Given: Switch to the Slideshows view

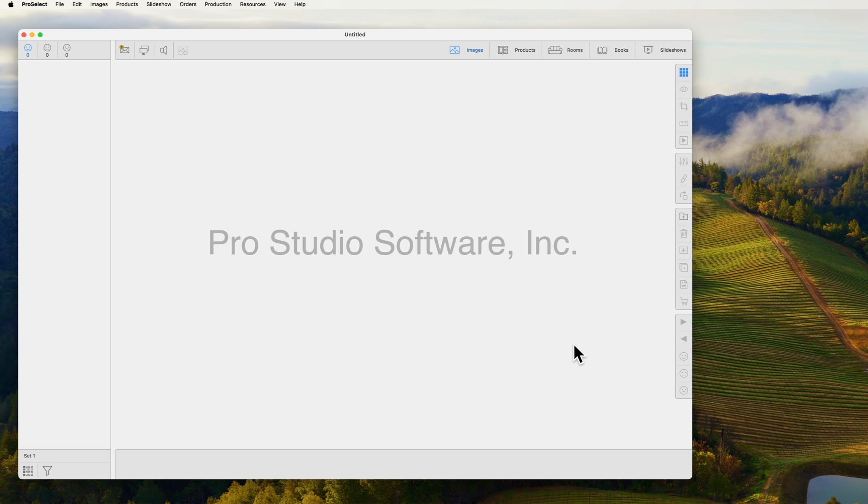Looking at the screenshot, I should (x=664, y=50).
